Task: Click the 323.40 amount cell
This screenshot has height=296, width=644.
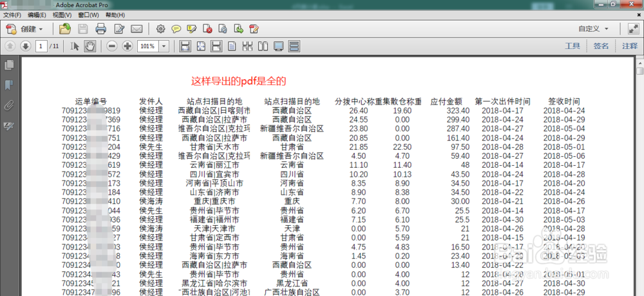Action: pos(458,110)
